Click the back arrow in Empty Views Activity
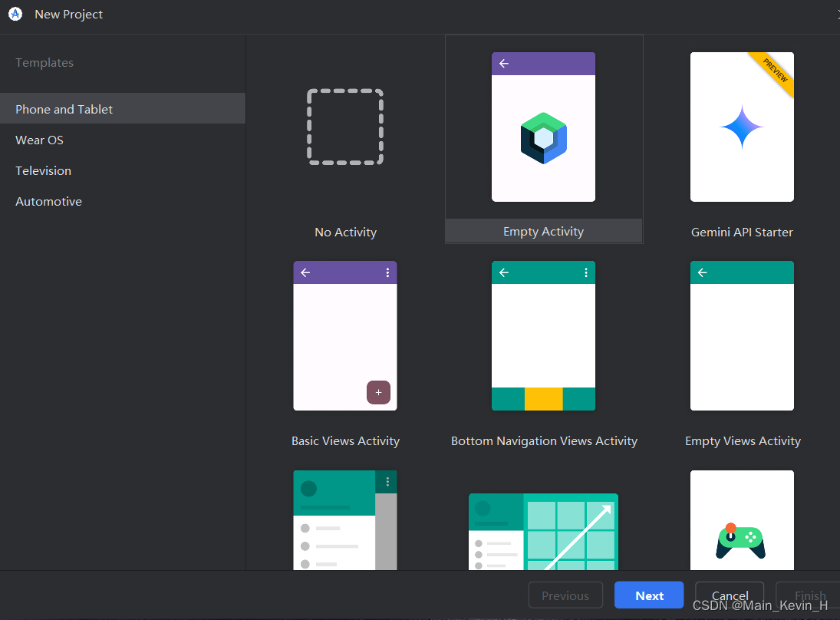 (x=703, y=272)
